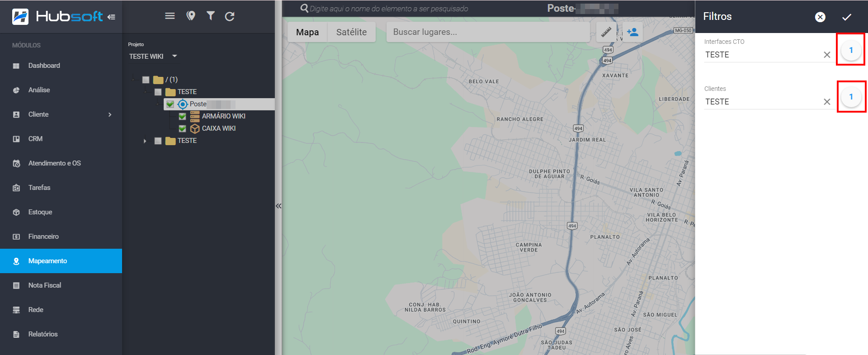Open the Relatórios module

click(61, 334)
